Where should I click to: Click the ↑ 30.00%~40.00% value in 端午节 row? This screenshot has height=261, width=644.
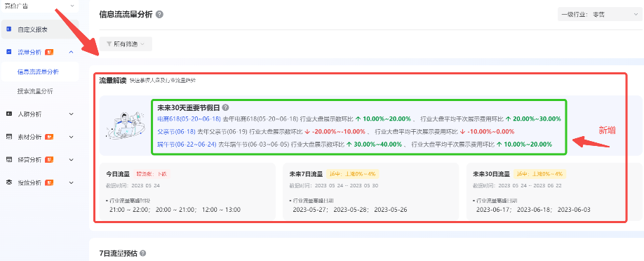click(x=374, y=145)
